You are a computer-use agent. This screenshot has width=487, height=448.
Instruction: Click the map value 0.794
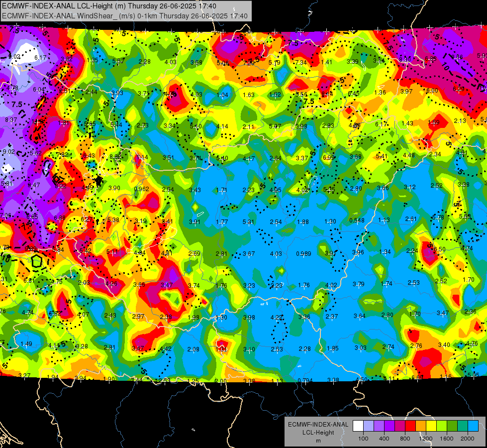[305, 380]
